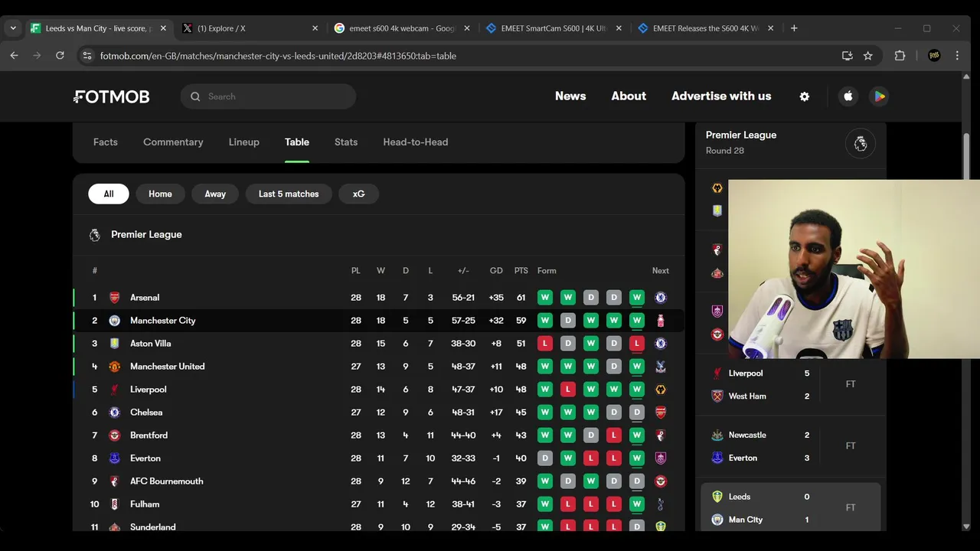The image size is (980, 551).
Task: Open a new browser tab
Action: pyautogui.click(x=794, y=28)
